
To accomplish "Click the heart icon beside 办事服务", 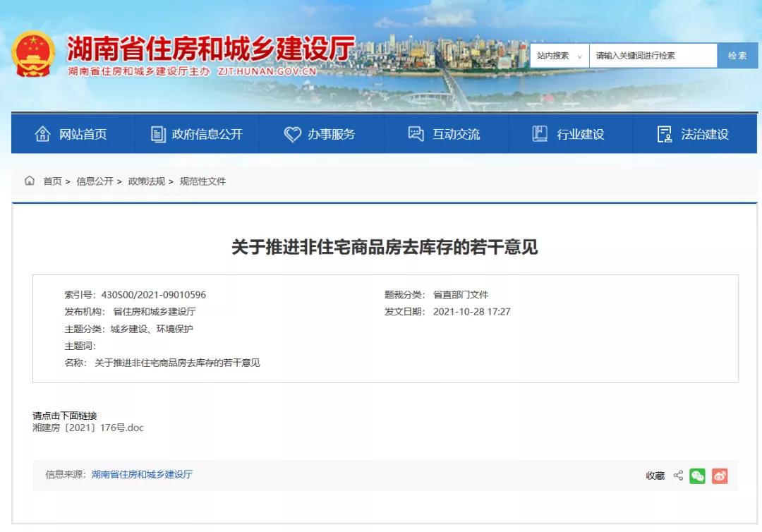I will [293, 134].
